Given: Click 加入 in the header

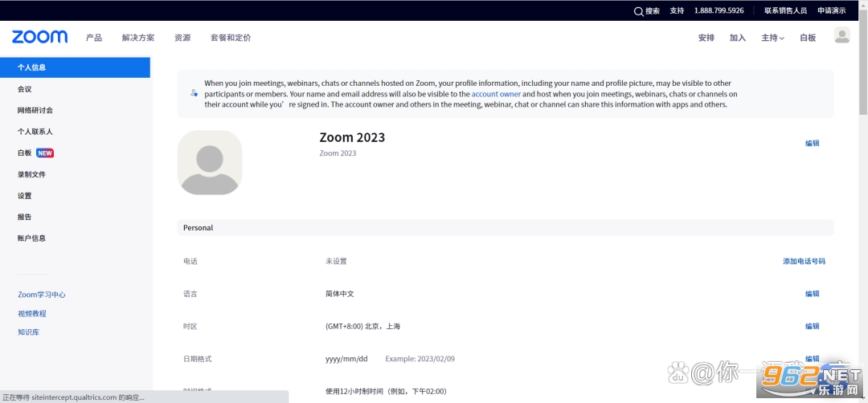Looking at the screenshot, I should click(x=738, y=39).
